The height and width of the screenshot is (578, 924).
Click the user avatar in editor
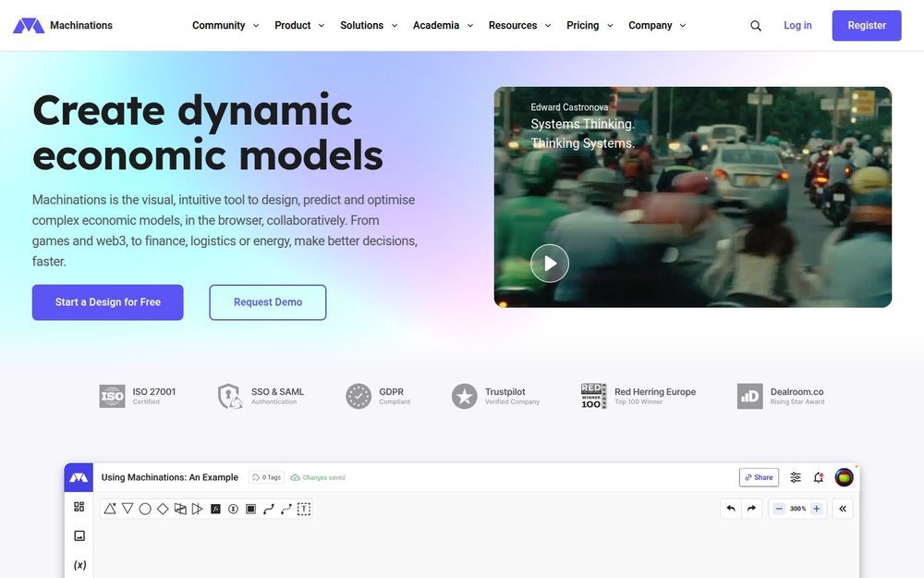click(x=844, y=477)
